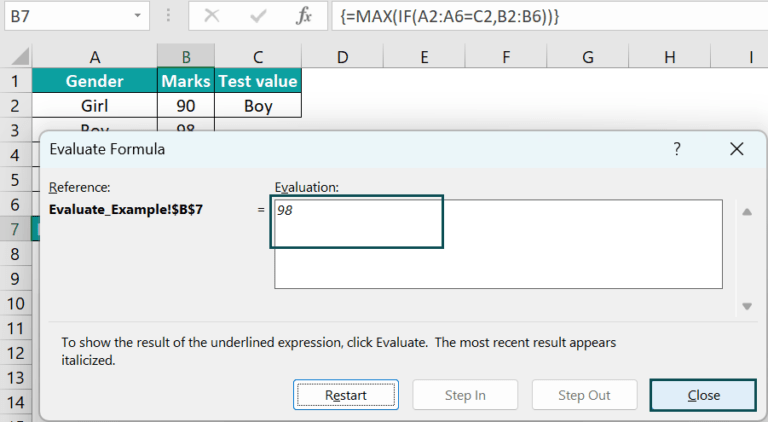
Task: Select the Boy test value cell
Action: click(258, 106)
